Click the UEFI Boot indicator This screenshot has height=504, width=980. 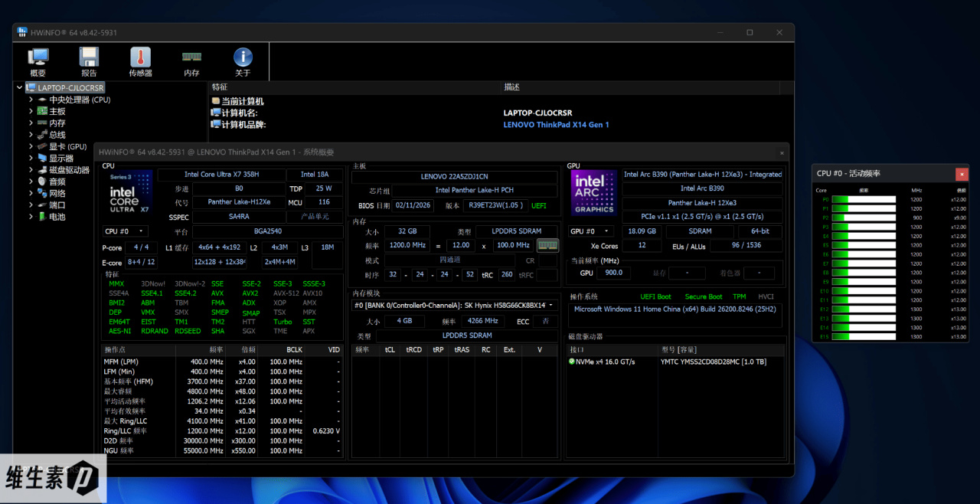656,296
